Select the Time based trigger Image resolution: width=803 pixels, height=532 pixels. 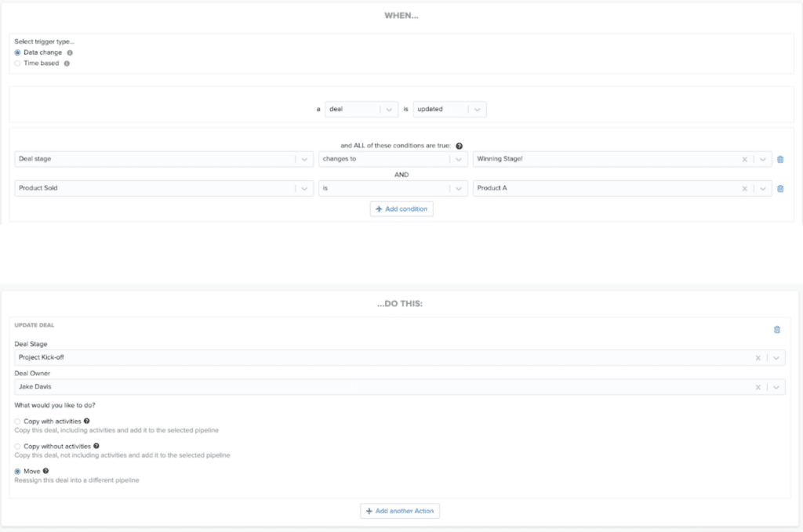pyautogui.click(x=16, y=63)
